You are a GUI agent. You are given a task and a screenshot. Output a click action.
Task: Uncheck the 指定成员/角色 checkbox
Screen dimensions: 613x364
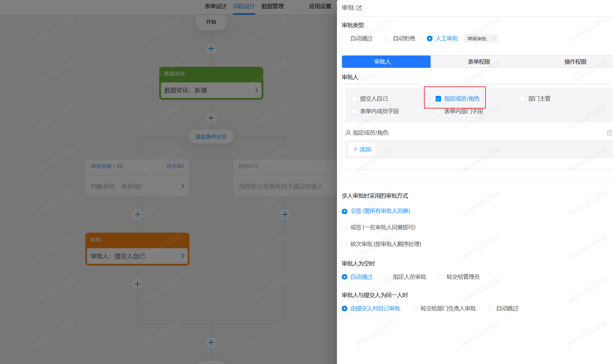pos(438,99)
